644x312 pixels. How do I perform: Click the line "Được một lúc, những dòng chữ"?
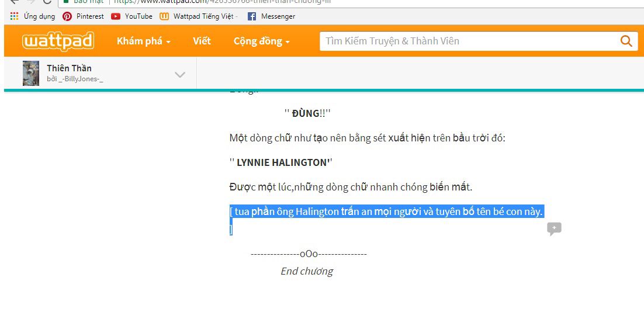tap(351, 187)
